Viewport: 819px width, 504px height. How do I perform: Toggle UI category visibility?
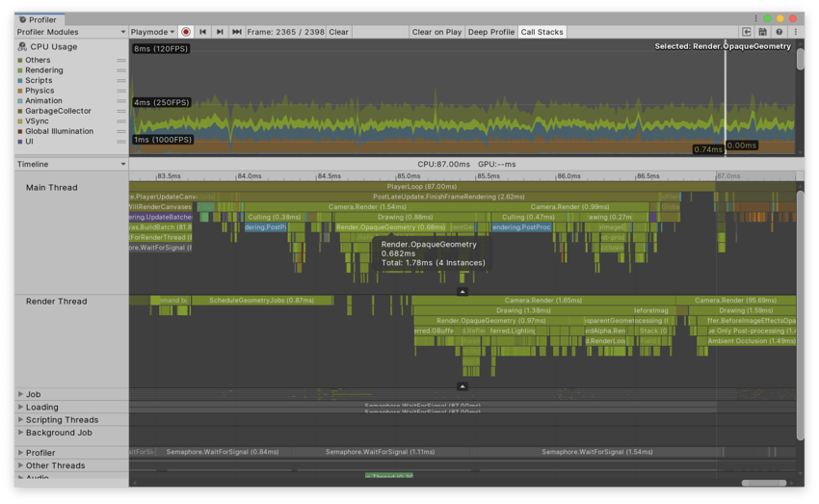20,142
